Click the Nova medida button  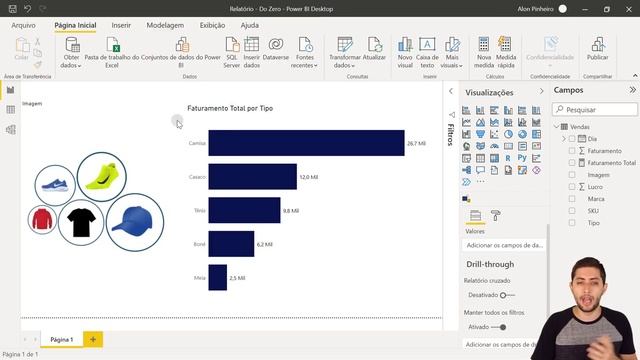(x=484, y=53)
